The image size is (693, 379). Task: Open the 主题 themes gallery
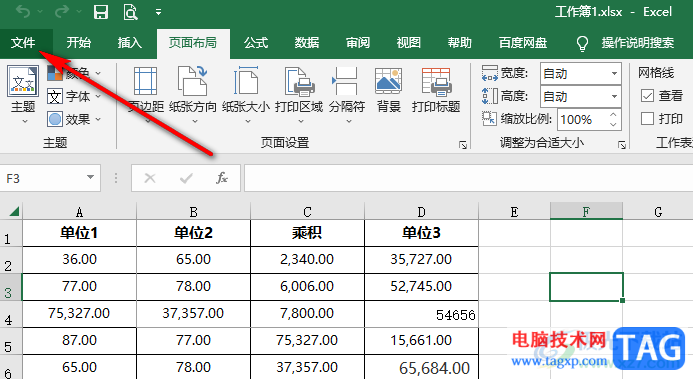click(x=23, y=95)
